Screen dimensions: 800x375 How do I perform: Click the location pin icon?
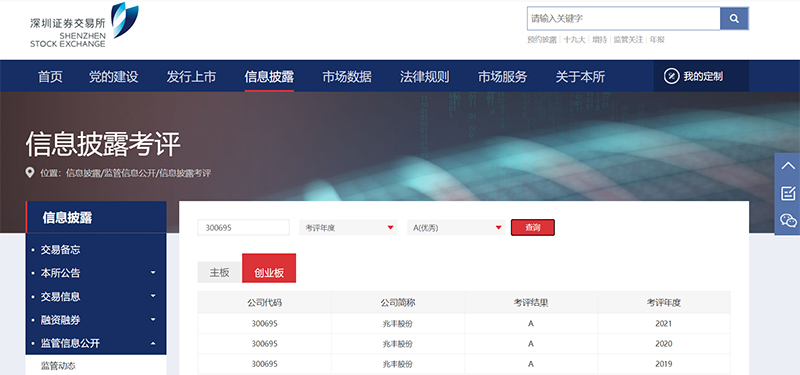30,172
